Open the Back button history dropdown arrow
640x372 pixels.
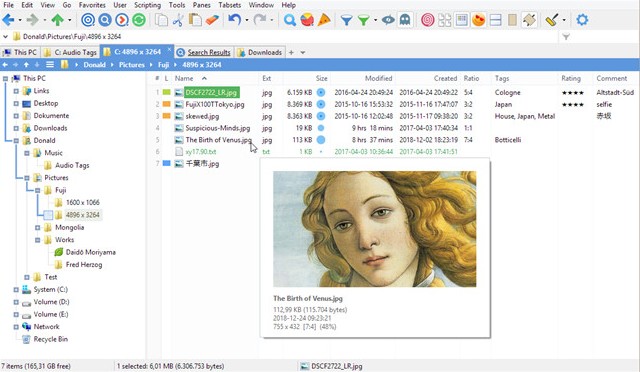click(20, 20)
